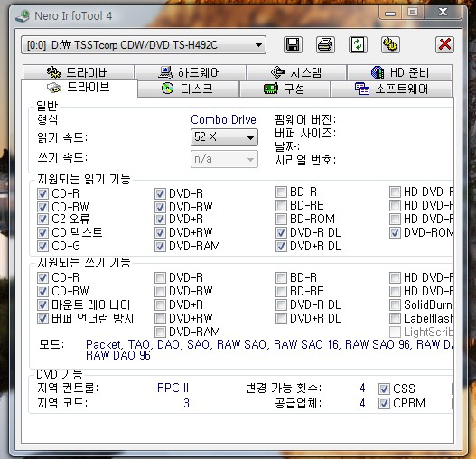The image size is (476, 459).
Task: Toggle the CPRM checkbox
Action: (x=384, y=403)
